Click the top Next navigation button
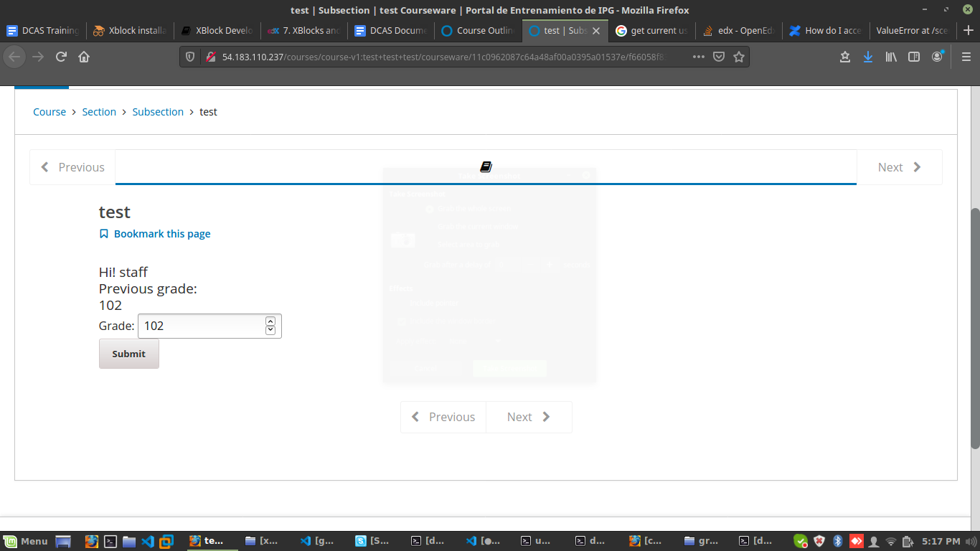Screen dimensions: 980x551 [900, 167]
